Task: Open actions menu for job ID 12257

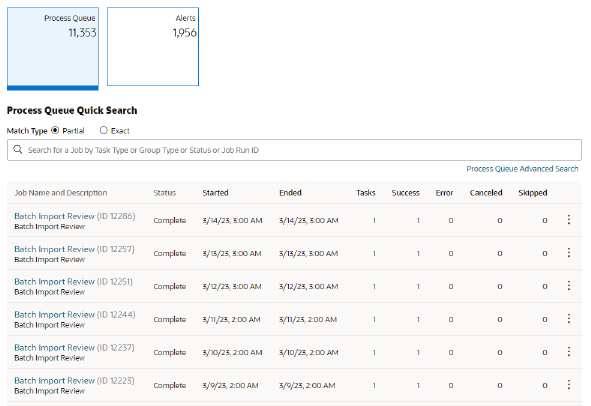Action: point(569,253)
